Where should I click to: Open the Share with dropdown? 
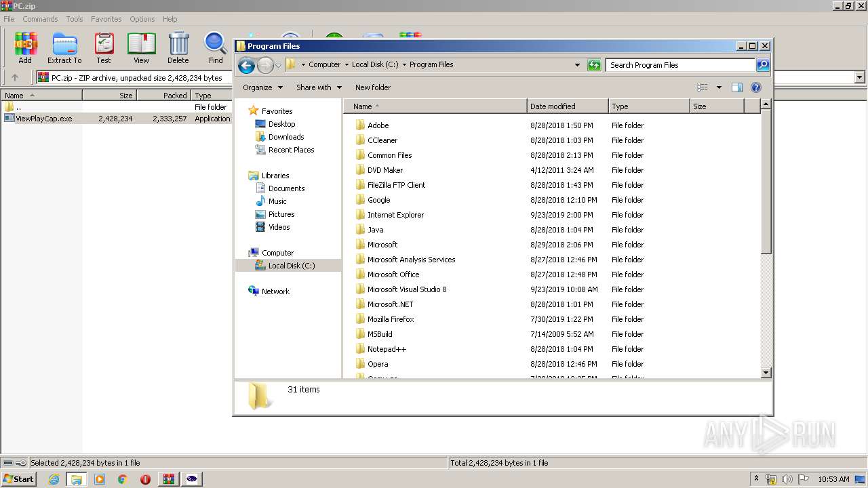(319, 87)
